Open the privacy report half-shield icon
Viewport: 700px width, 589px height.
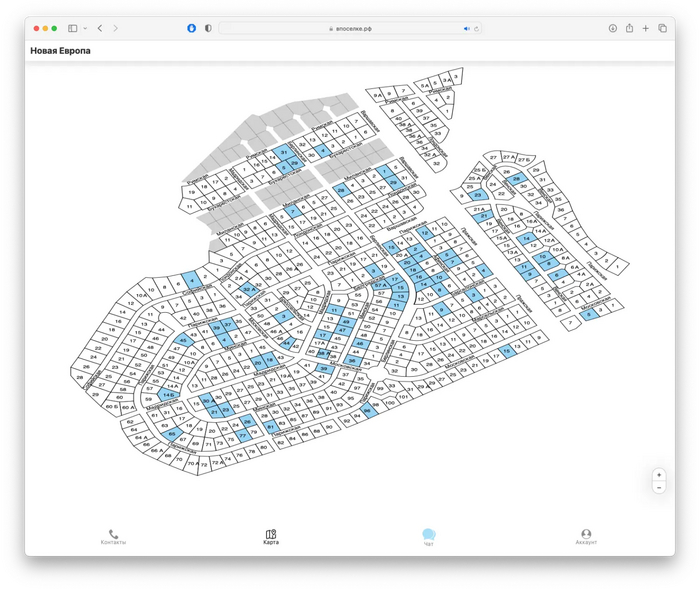tap(208, 28)
